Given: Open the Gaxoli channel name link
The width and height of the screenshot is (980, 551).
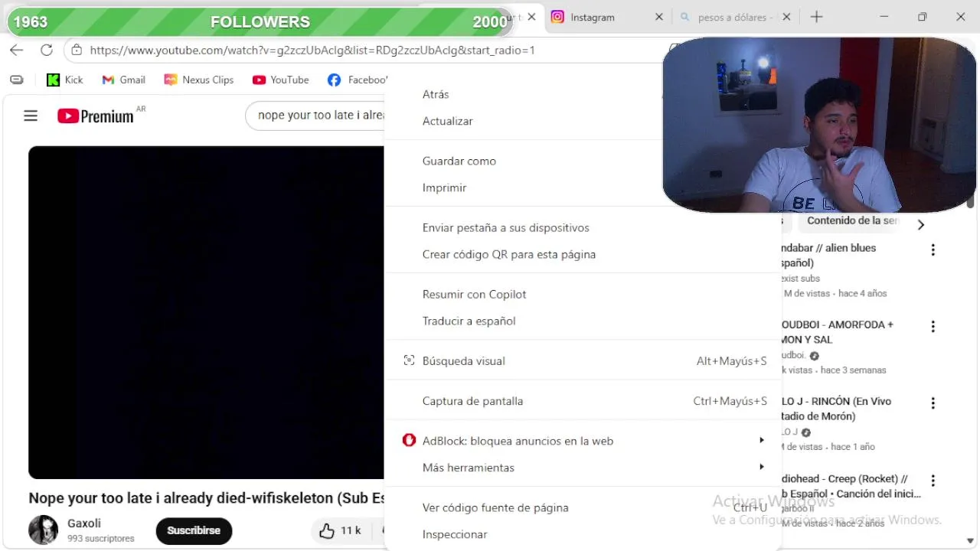Looking at the screenshot, I should [84, 523].
